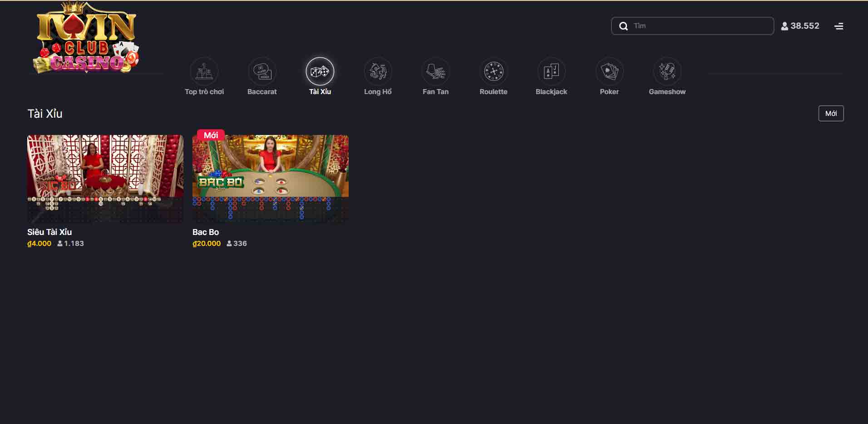Open the hamburger menu in top right corner

tap(838, 26)
